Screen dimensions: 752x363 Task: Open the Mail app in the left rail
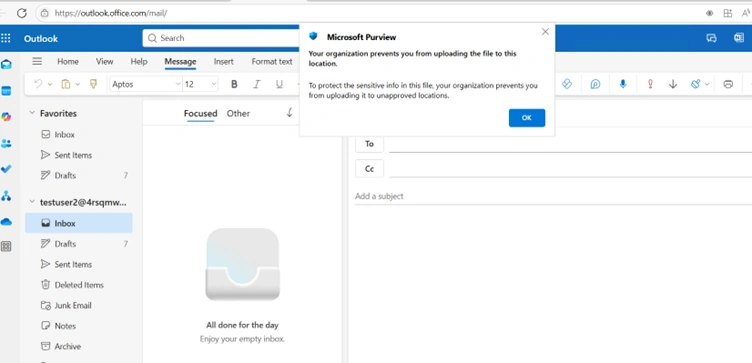tap(6, 64)
